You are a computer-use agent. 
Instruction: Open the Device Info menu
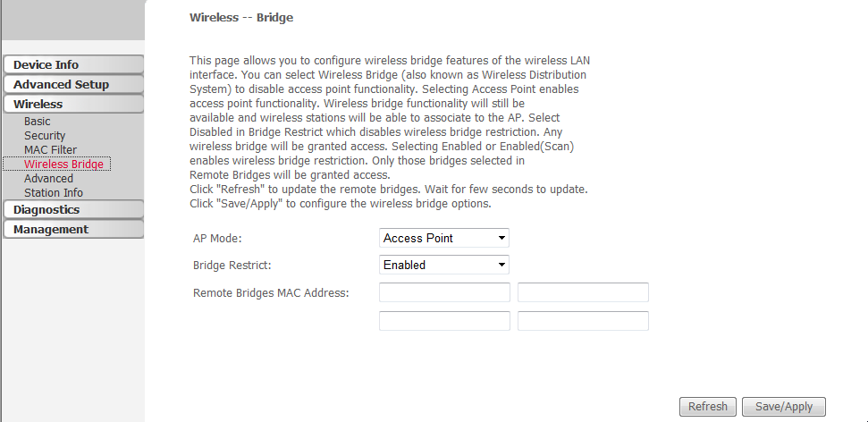click(x=73, y=64)
